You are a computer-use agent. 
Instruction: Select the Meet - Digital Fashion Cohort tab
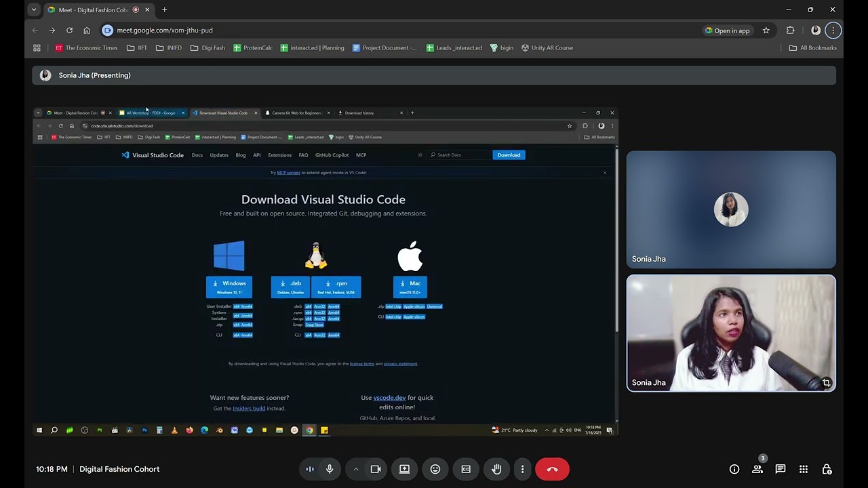click(99, 10)
